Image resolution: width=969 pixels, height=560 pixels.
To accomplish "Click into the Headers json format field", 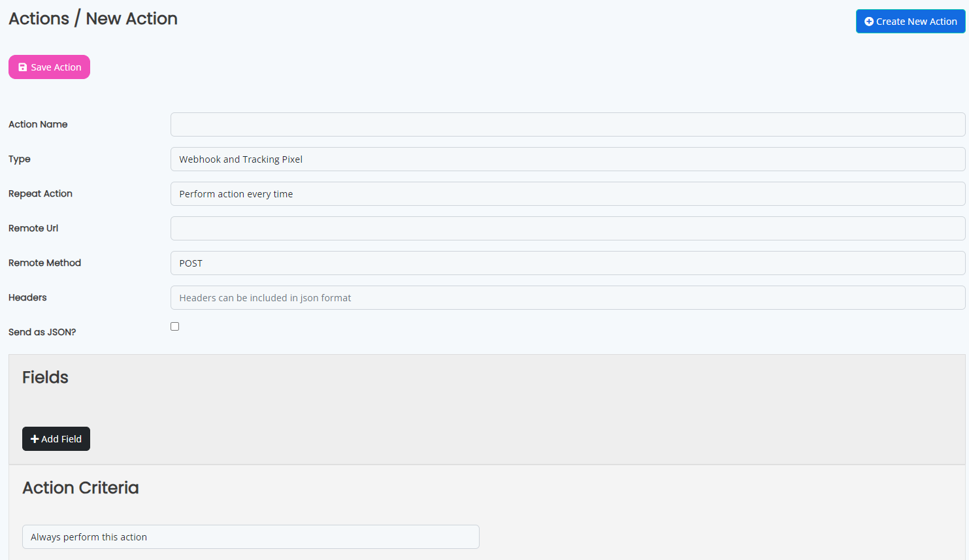I will click(x=568, y=297).
